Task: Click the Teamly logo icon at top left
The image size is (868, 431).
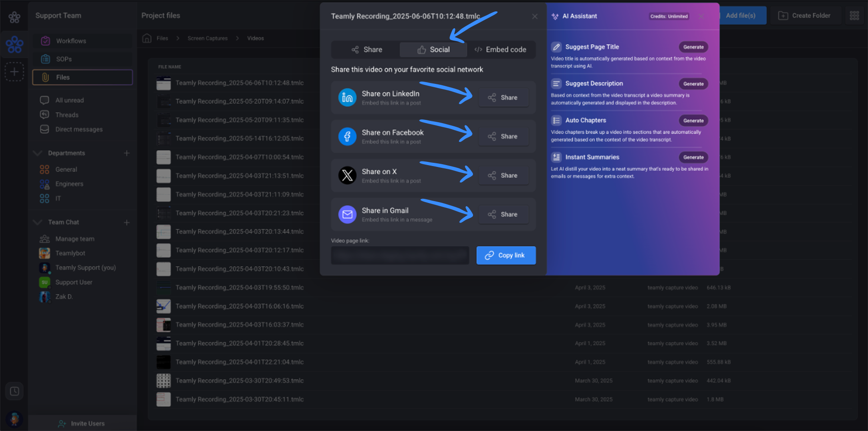Action: pyautogui.click(x=14, y=17)
